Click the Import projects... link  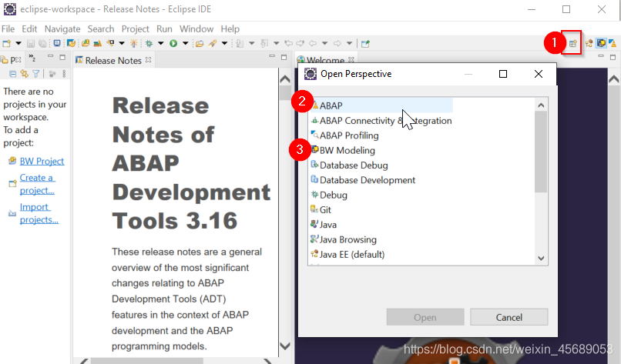[39, 213]
